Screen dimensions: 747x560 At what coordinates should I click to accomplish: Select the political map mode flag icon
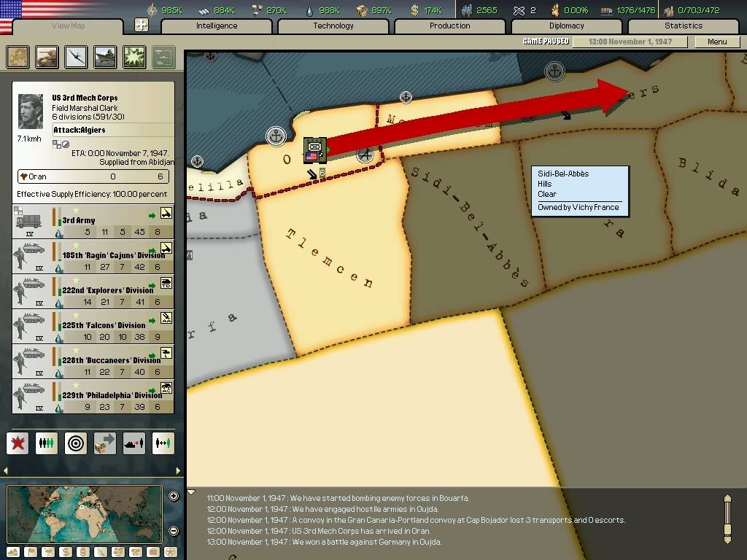click(x=31, y=552)
